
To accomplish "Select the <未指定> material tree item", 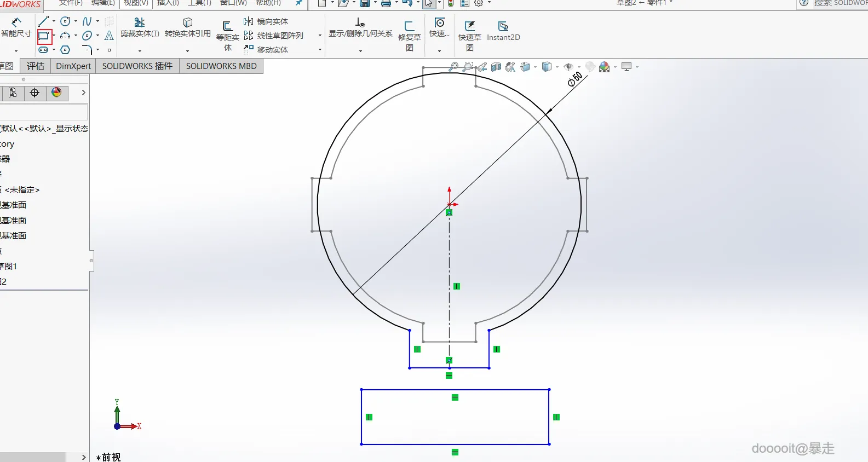I will (20, 189).
